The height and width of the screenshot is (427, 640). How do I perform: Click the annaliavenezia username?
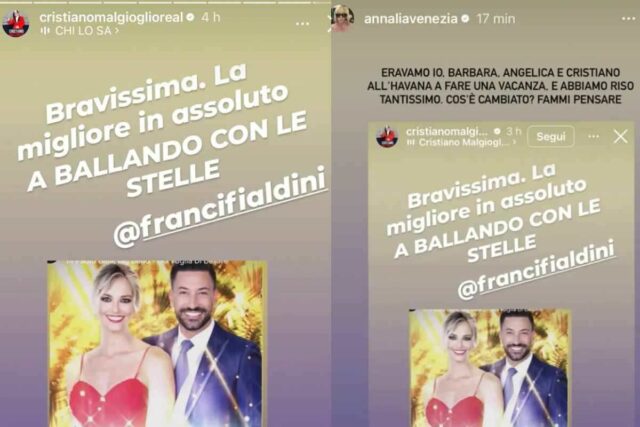click(411, 19)
